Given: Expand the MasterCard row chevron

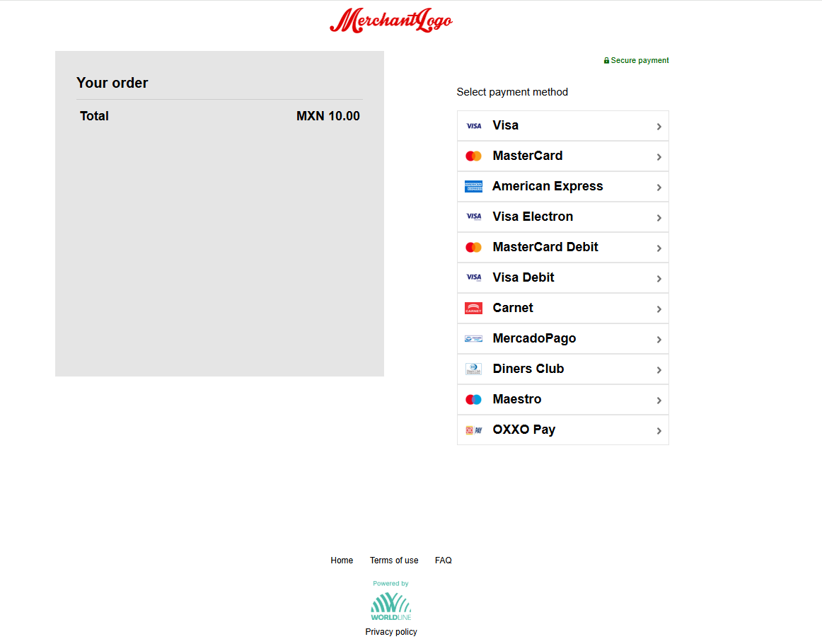Looking at the screenshot, I should [x=659, y=157].
